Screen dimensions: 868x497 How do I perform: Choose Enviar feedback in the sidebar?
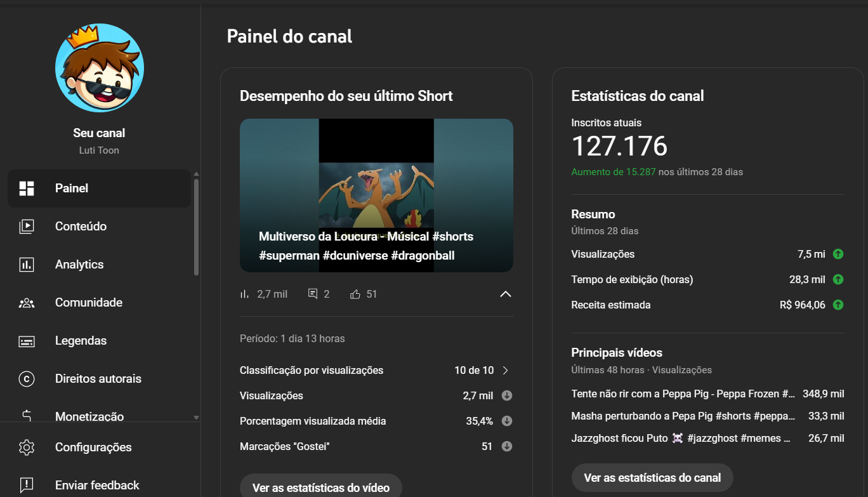(99, 485)
